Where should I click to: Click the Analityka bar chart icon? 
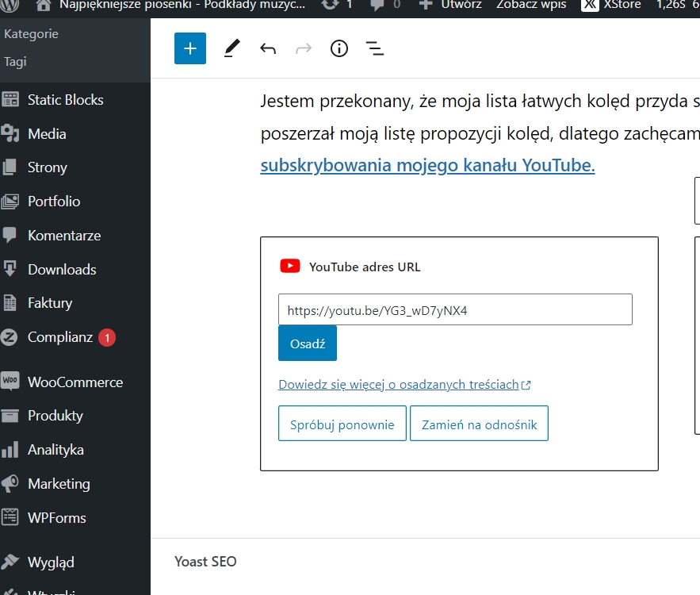10,450
